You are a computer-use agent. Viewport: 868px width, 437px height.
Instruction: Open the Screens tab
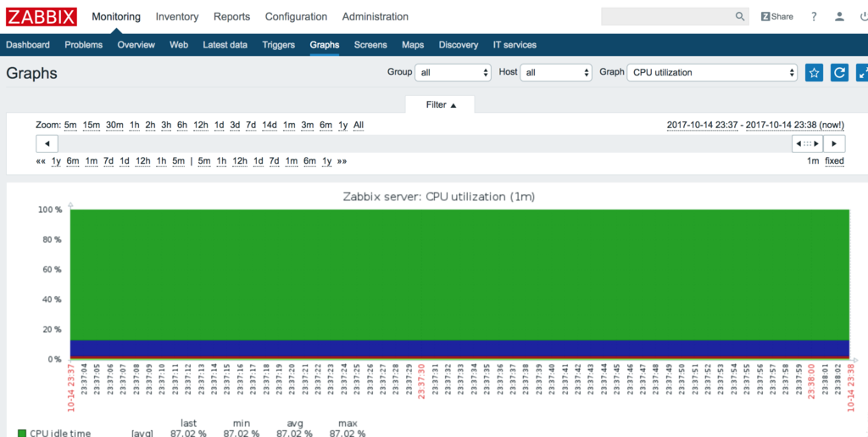[x=370, y=45]
